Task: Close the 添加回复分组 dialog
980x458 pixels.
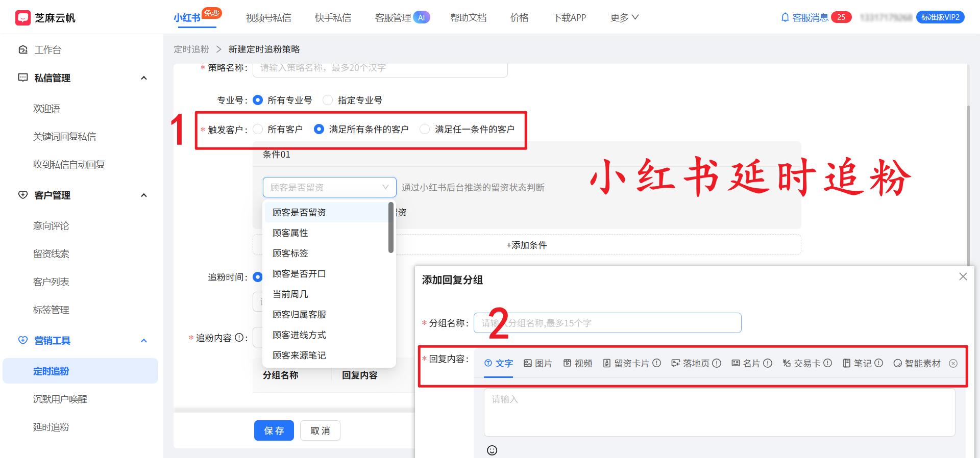Action: 963,276
